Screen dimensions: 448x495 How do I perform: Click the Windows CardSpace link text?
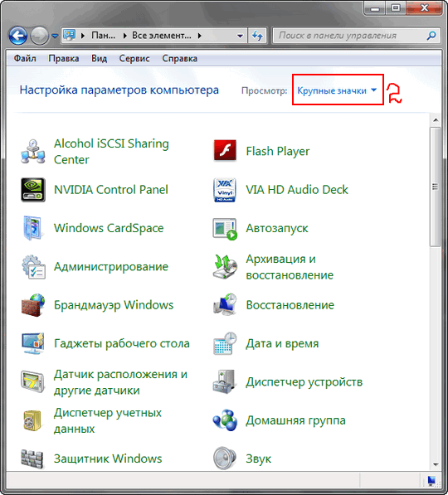click(109, 228)
